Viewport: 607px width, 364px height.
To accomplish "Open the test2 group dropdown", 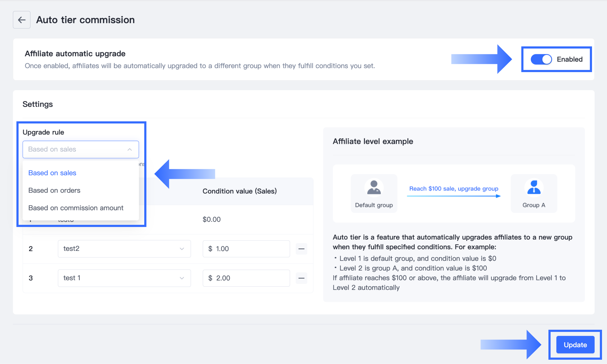I will pos(124,249).
